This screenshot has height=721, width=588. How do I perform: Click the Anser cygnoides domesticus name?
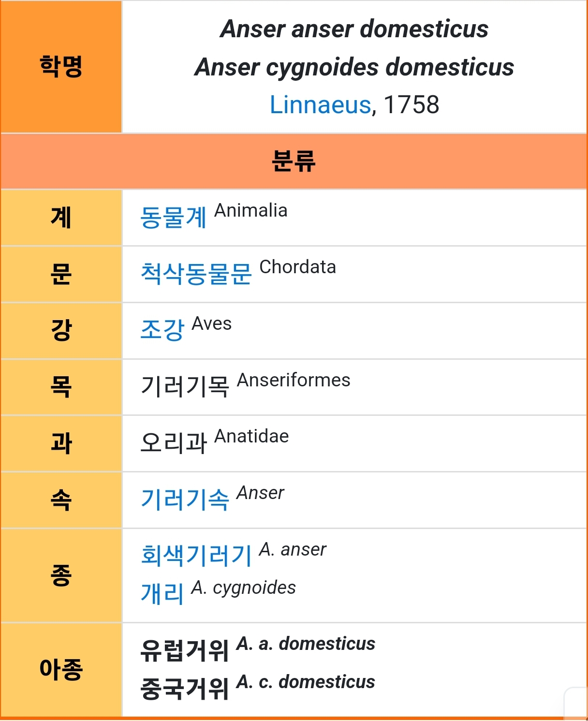coord(354,67)
